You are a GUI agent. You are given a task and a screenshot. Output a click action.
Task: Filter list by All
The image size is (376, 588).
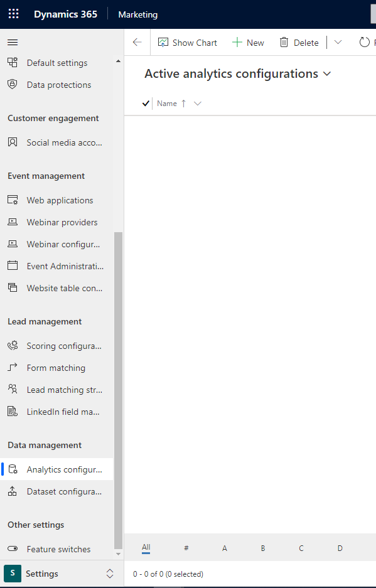click(146, 548)
